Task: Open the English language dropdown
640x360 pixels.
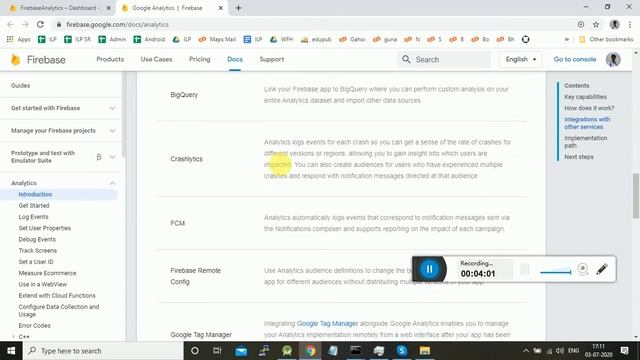Action: [520, 60]
